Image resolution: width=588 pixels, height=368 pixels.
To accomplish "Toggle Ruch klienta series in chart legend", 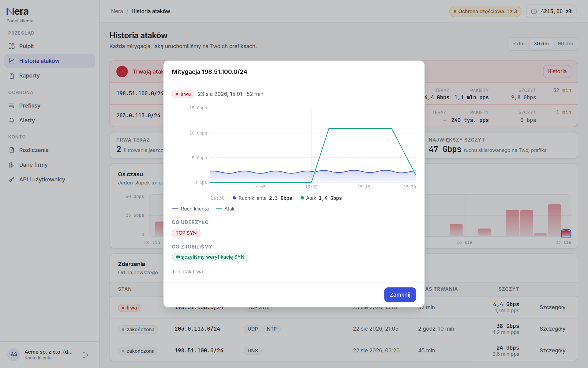I will click(190, 209).
